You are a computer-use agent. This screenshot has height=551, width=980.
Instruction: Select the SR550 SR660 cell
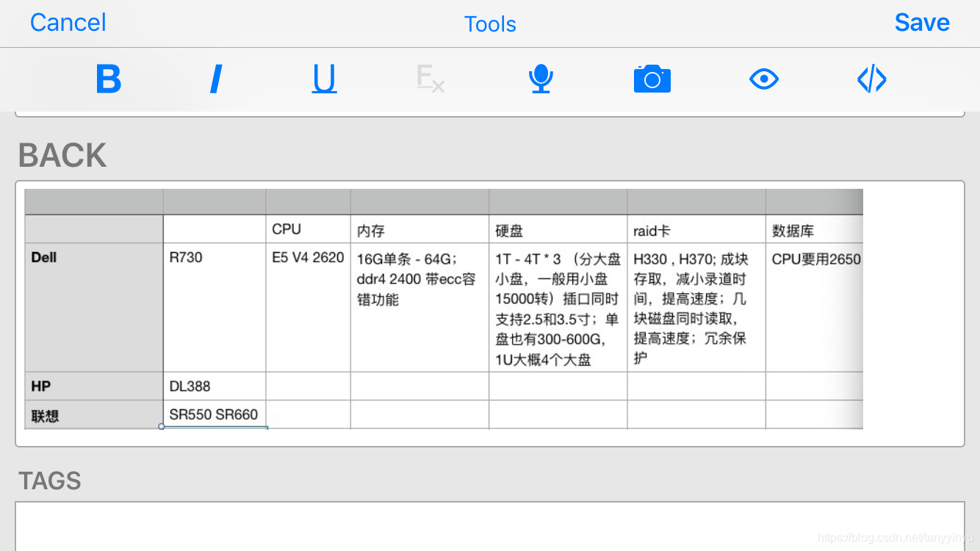pos(215,414)
